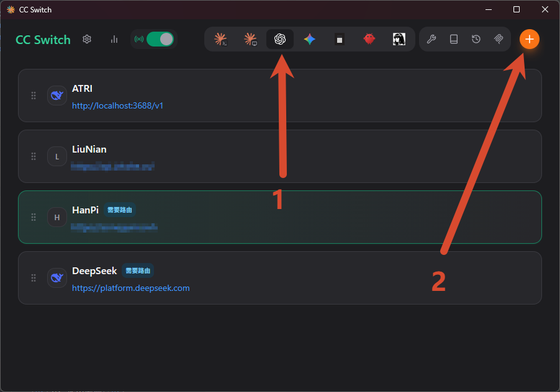Screen dimensions: 560x392
Task: Open the history clock icon
Action: pos(476,39)
